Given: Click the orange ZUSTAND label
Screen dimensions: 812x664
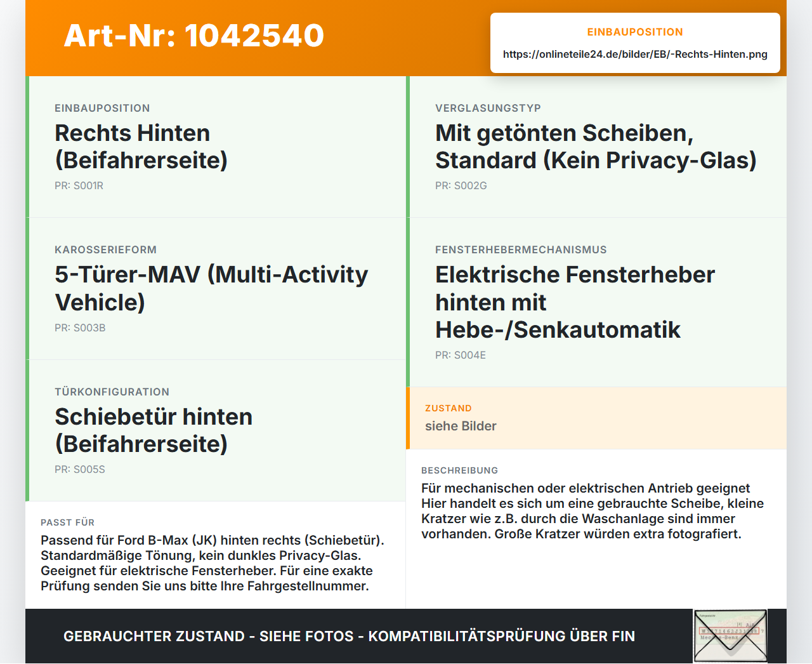Looking at the screenshot, I should (x=449, y=408).
